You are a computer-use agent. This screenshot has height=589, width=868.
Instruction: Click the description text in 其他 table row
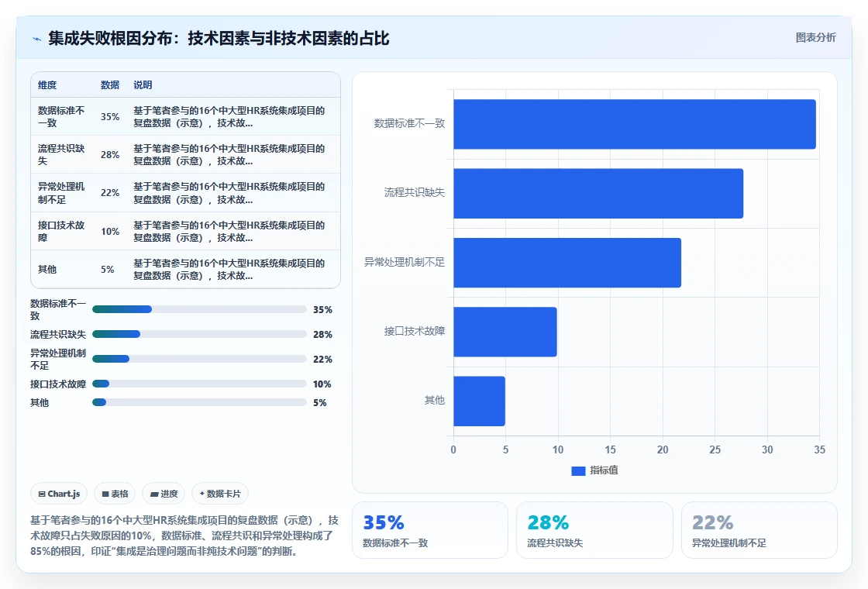pos(229,270)
